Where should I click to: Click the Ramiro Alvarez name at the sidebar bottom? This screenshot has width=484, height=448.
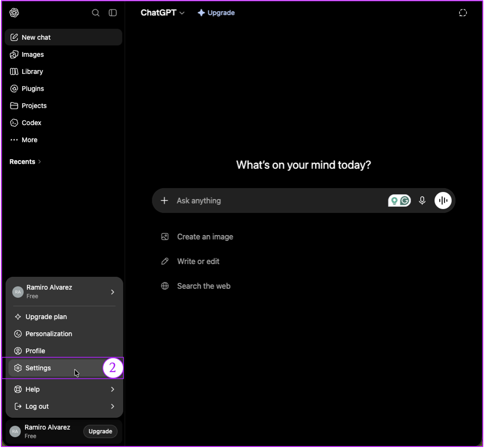[x=47, y=427]
